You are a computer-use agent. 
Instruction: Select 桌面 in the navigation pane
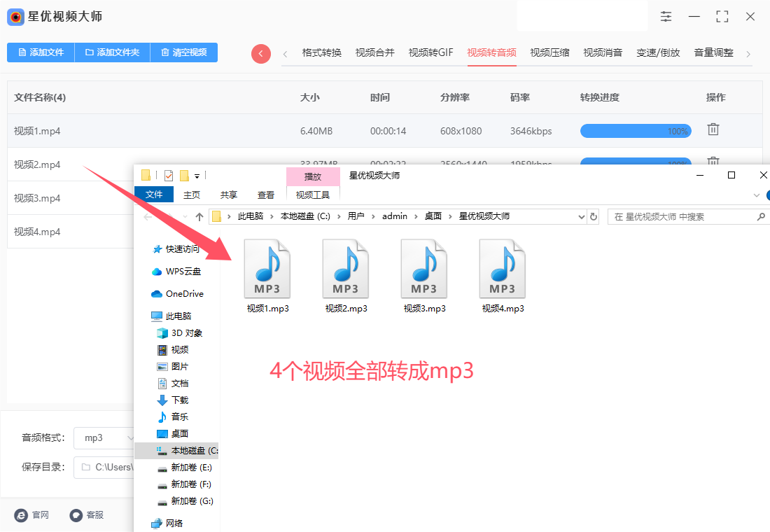click(x=172, y=434)
